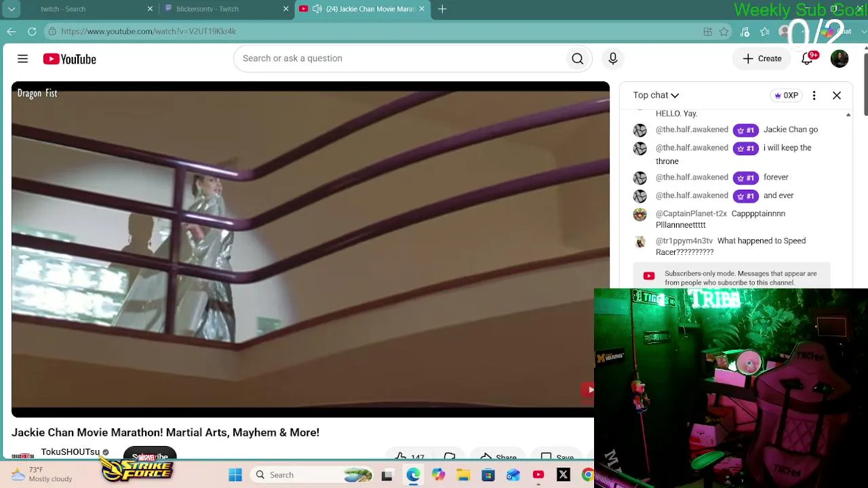Open @tr1ppym4n3tv chat author name
The width and height of the screenshot is (868, 488).
coord(684,241)
